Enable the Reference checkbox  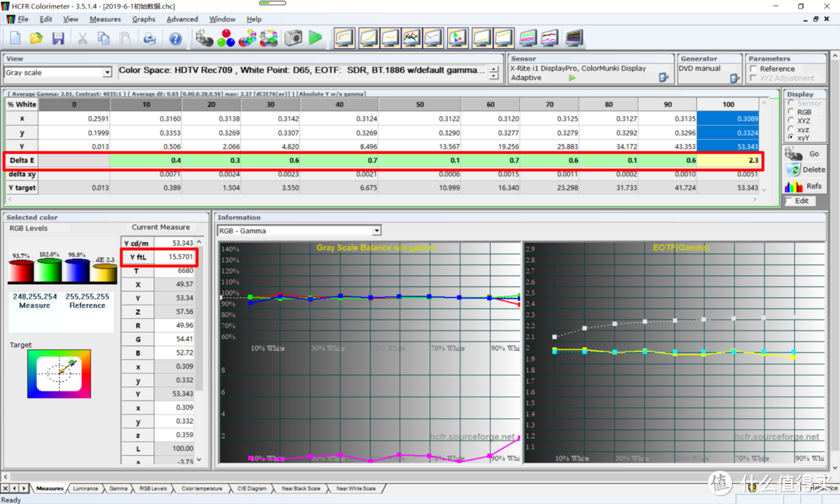[x=753, y=68]
